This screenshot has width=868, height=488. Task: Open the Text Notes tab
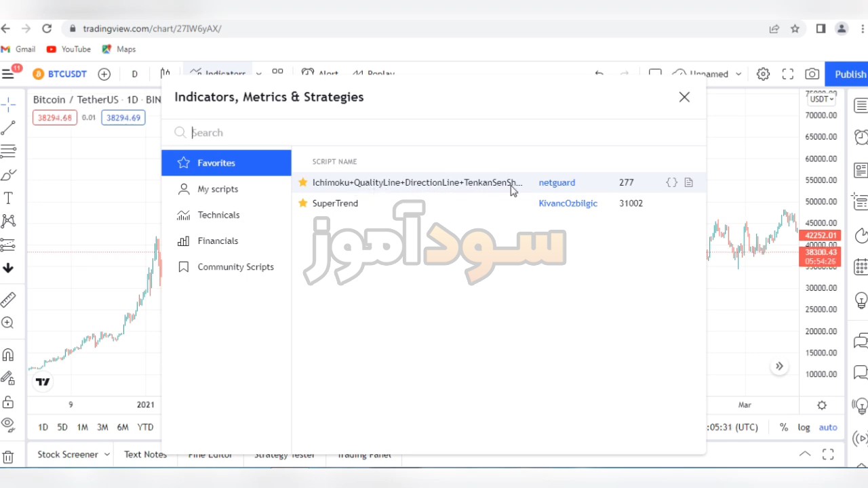click(x=145, y=454)
